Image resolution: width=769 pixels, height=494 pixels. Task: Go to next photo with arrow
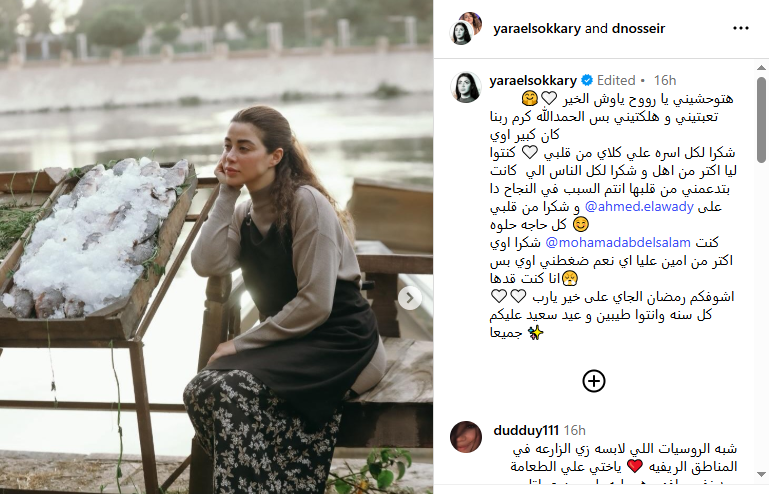pyautogui.click(x=410, y=298)
